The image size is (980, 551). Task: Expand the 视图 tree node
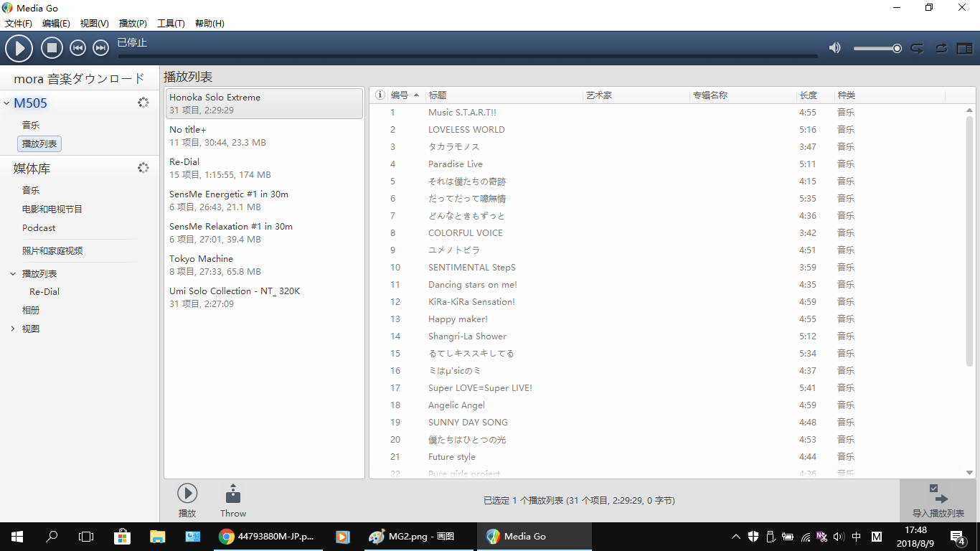13,329
